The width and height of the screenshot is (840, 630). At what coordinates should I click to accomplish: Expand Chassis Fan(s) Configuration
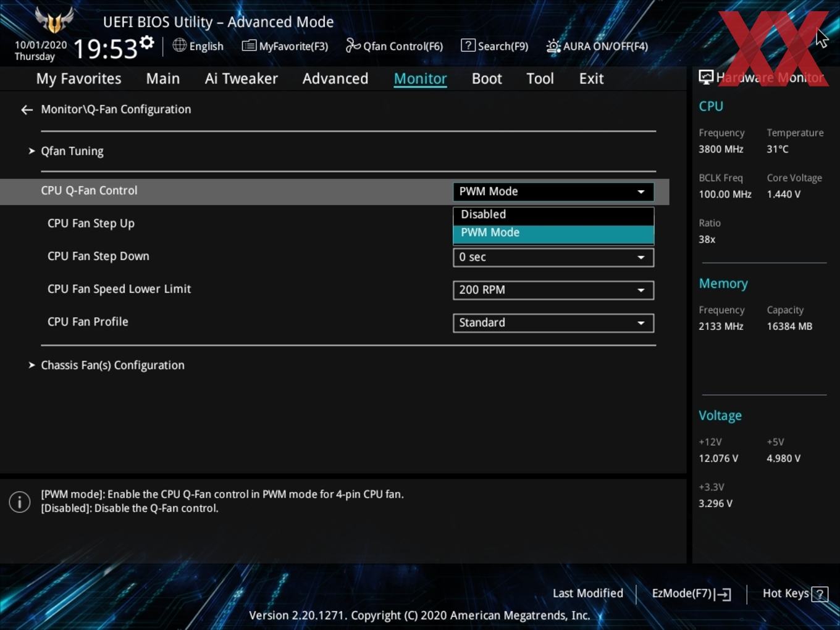(112, 366)
